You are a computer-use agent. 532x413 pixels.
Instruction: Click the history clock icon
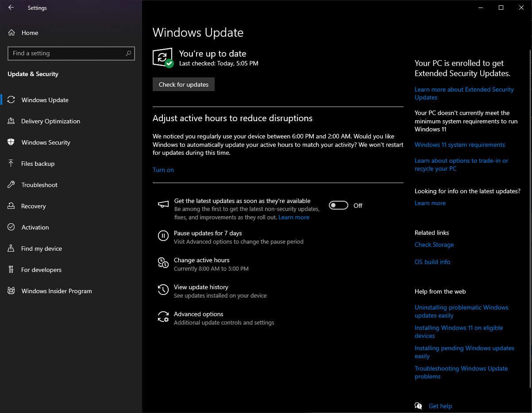[x=163, y=290]
